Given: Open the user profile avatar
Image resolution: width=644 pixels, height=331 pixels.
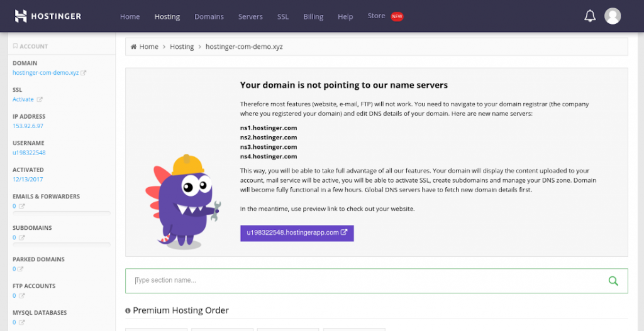Looking at the screenshot, I should tap(613, 16).
